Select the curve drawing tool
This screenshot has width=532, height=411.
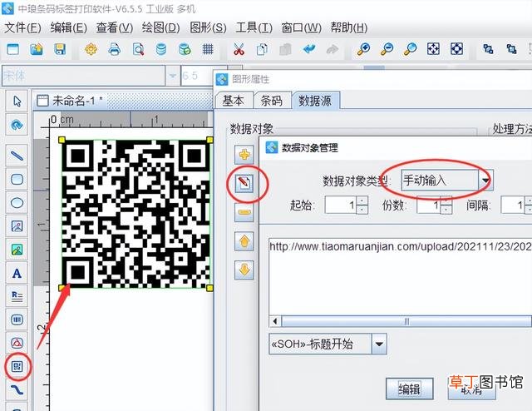coord(17,389)
